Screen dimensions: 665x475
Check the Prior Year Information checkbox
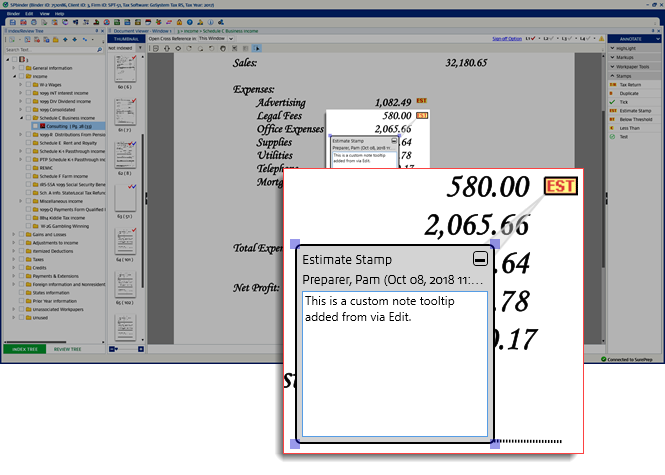(21, 301)
